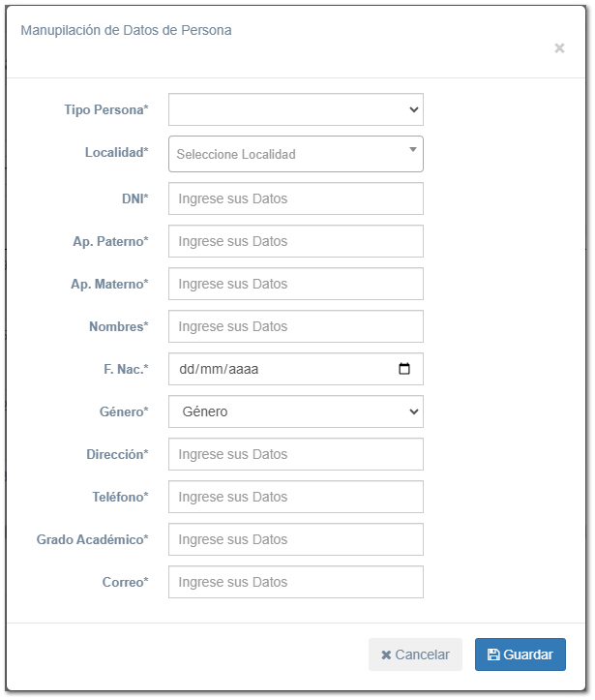Click into the Ap. Paterno field
Image resolution: width=595 pixels, height=700 pixels.
tap(296, 241)
